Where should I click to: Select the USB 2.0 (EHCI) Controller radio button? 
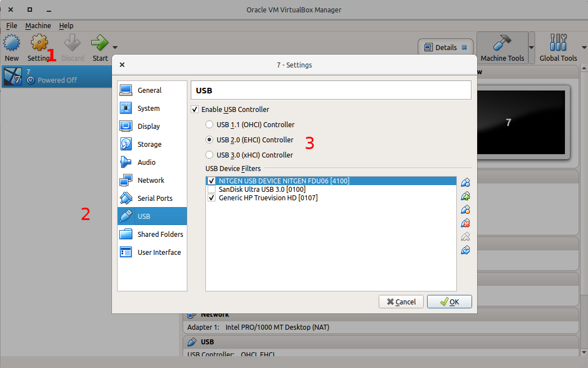click(x=209, y=140)
